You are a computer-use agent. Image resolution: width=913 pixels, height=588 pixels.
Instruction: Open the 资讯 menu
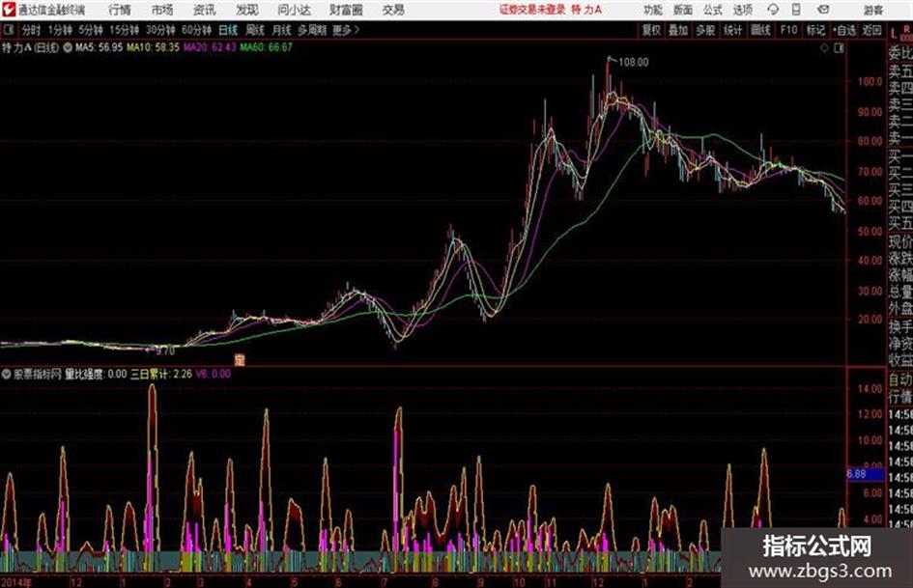coord(205,10)
